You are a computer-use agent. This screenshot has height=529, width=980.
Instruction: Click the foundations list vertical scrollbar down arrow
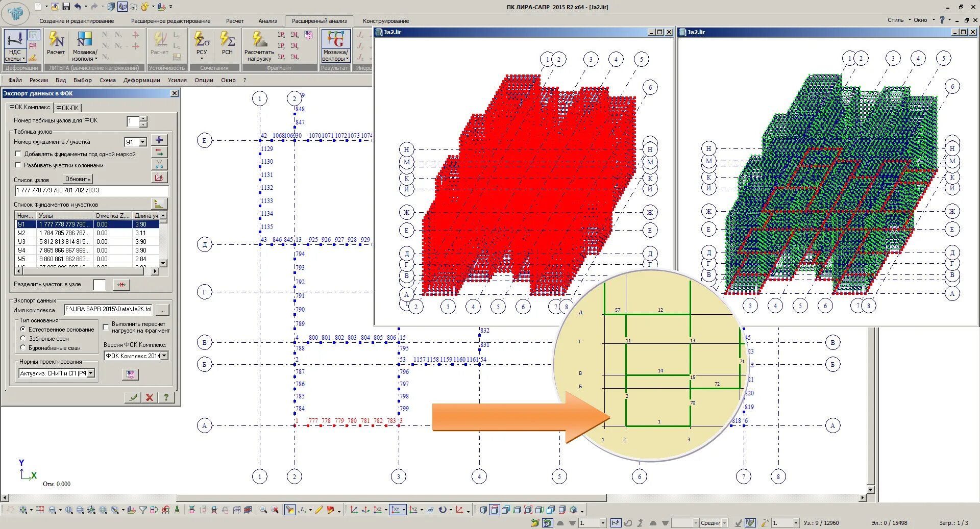coord(163,264)
